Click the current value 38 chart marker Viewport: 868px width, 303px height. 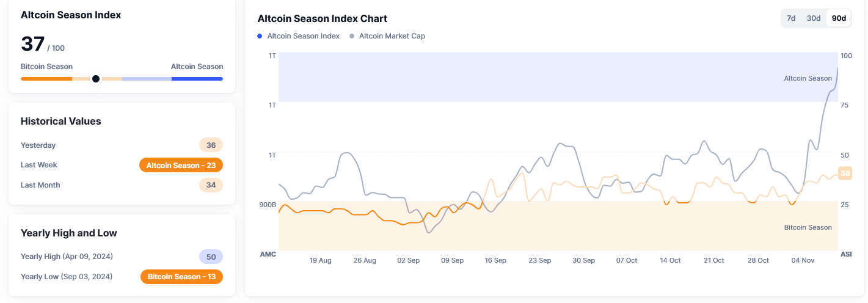click(x=845, y=173)
